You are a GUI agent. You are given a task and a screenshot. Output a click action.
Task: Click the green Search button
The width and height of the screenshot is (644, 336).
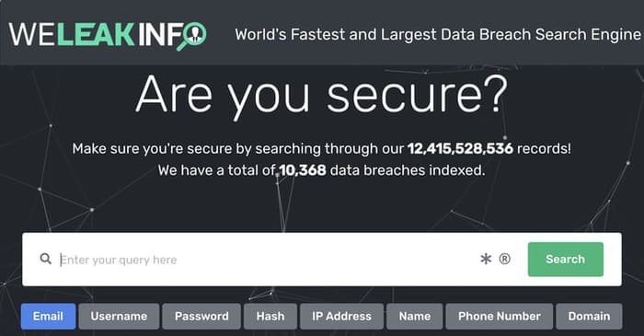click(566, 260)
